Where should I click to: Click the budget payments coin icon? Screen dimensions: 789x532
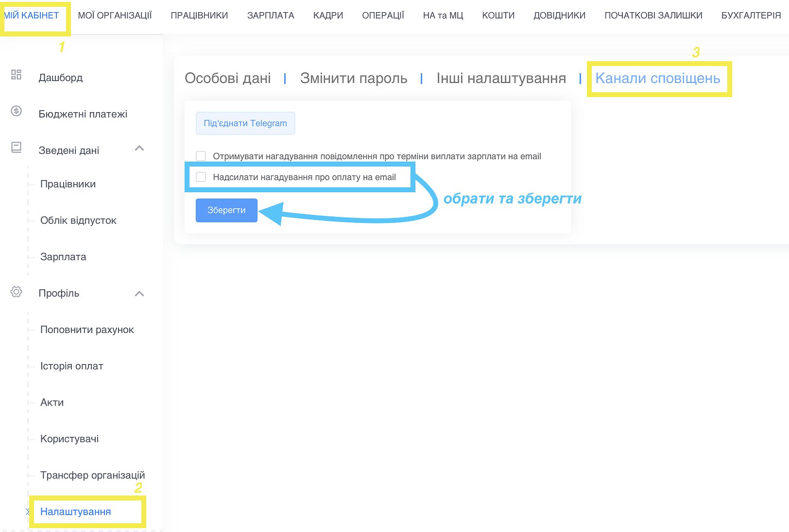point(16,111)
